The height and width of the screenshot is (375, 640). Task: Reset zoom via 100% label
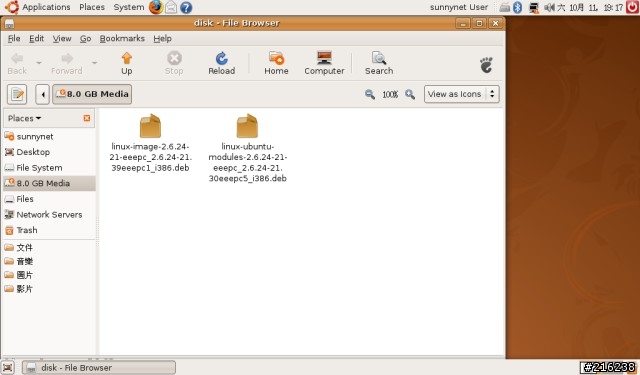[x=390, y=95]
